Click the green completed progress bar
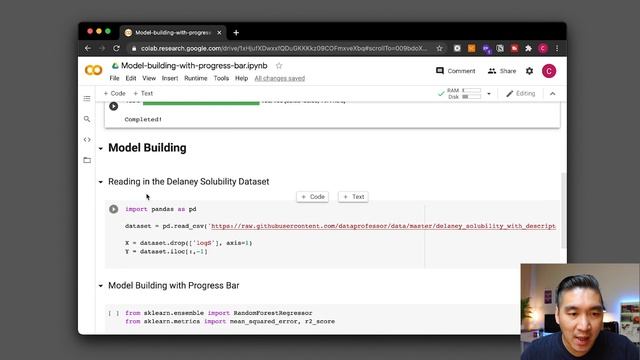Viewport: 640px width, 360px height. click(201, 102)
